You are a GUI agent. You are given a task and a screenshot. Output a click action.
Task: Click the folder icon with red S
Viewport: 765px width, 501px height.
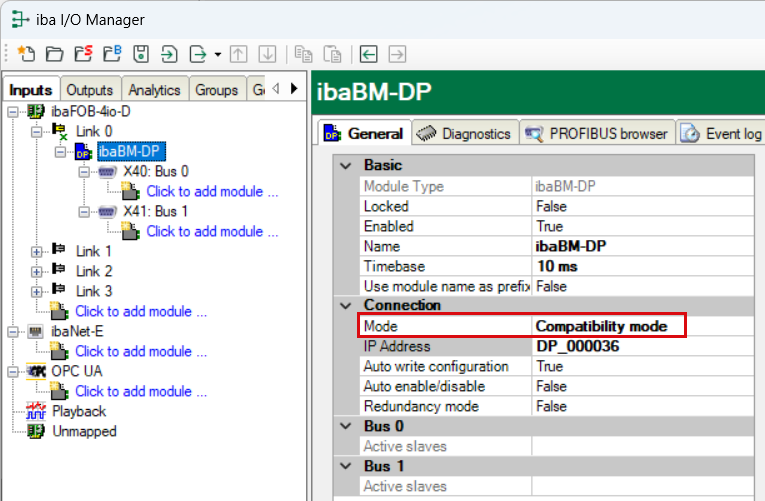84,53
